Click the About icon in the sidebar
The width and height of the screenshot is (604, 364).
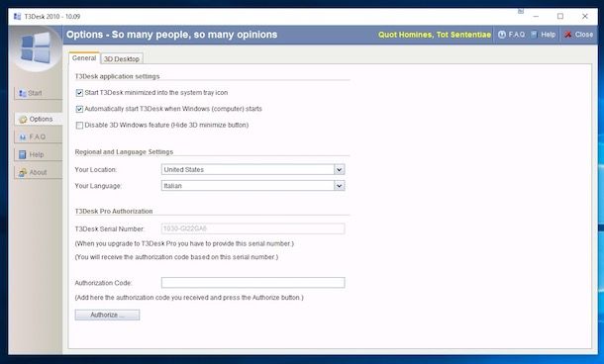click(x=23, y=172)
